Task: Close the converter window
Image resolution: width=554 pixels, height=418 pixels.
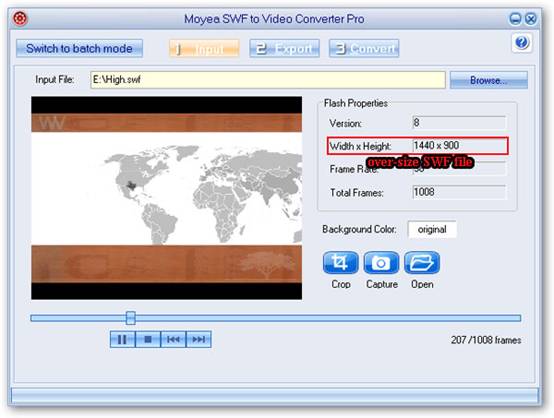Action: tap(531, 18)
